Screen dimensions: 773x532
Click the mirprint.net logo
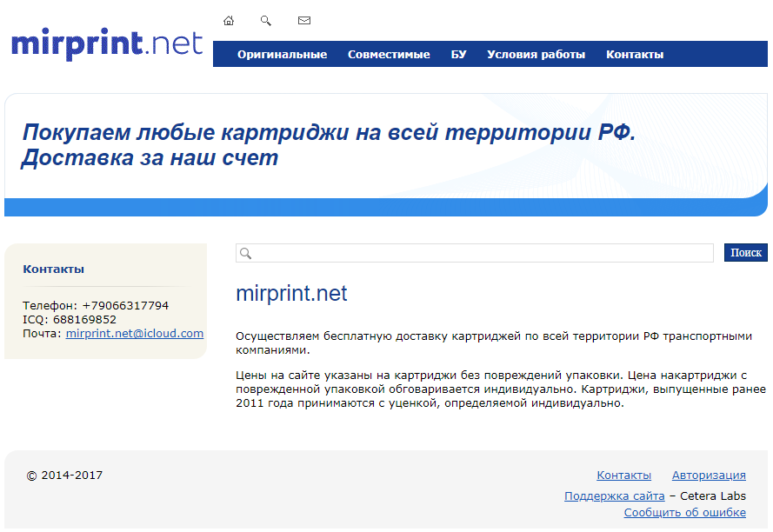click(x=106, y=43)
